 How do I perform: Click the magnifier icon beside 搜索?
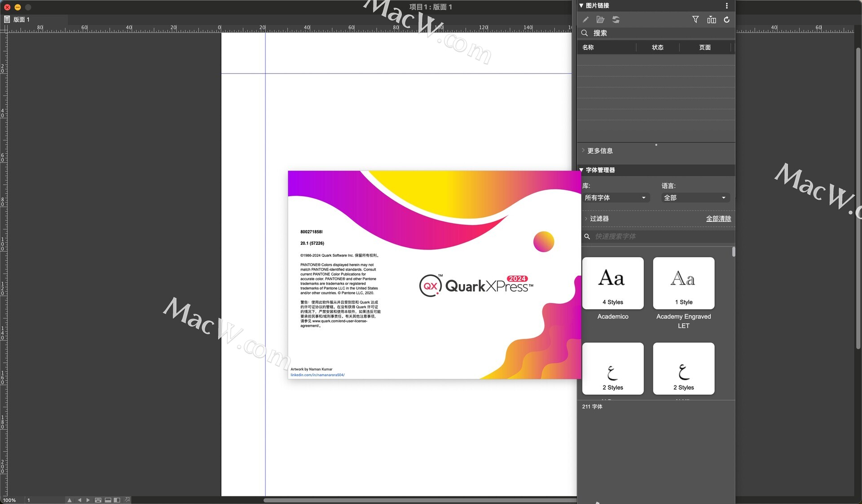click(585, 33)
